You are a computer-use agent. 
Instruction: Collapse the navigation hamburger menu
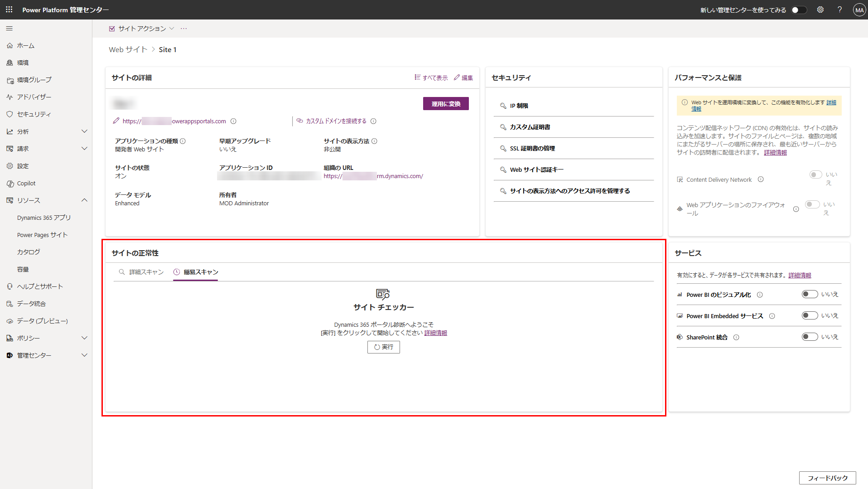tap(9, 29)
